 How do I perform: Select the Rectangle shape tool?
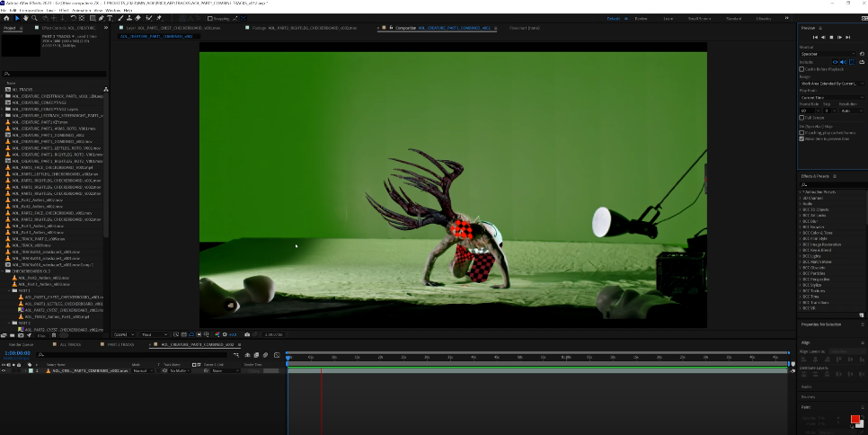(93, 18)
